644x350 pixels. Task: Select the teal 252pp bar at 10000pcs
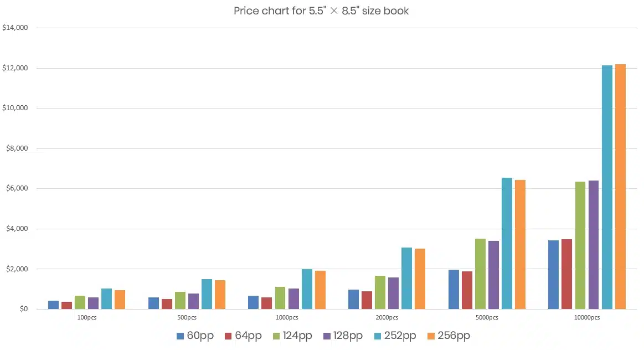coord(607,187)
